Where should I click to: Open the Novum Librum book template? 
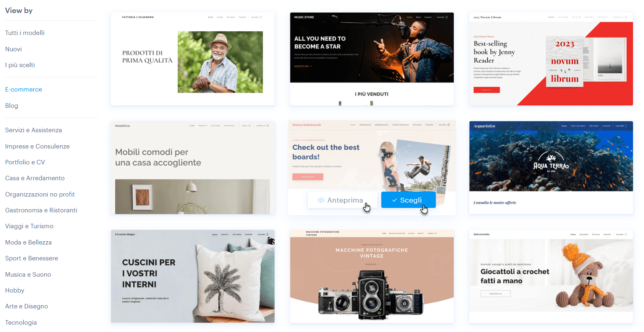coord(551,59)
